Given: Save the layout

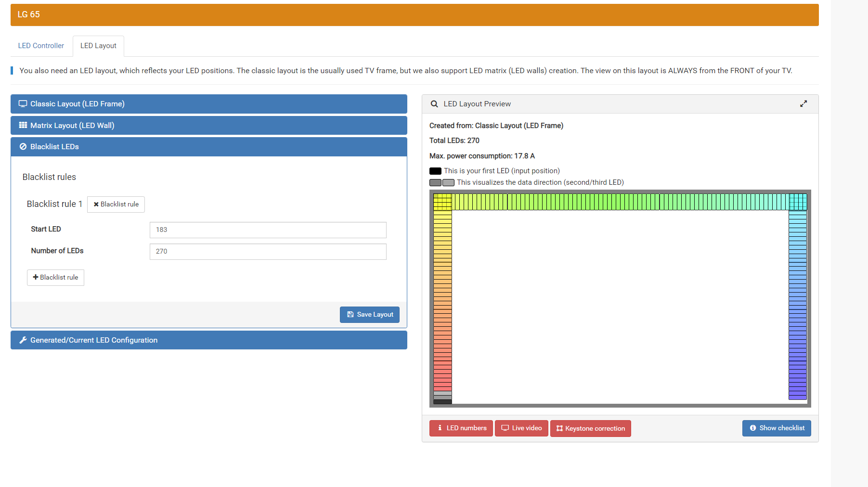Looking at the screenshot, I should 369,315.
